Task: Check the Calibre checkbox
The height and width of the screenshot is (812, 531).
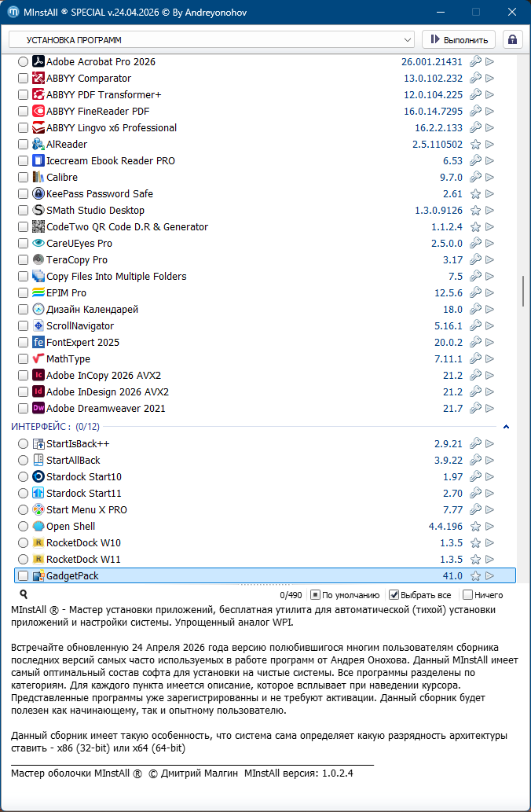Action: coord(23,178)
